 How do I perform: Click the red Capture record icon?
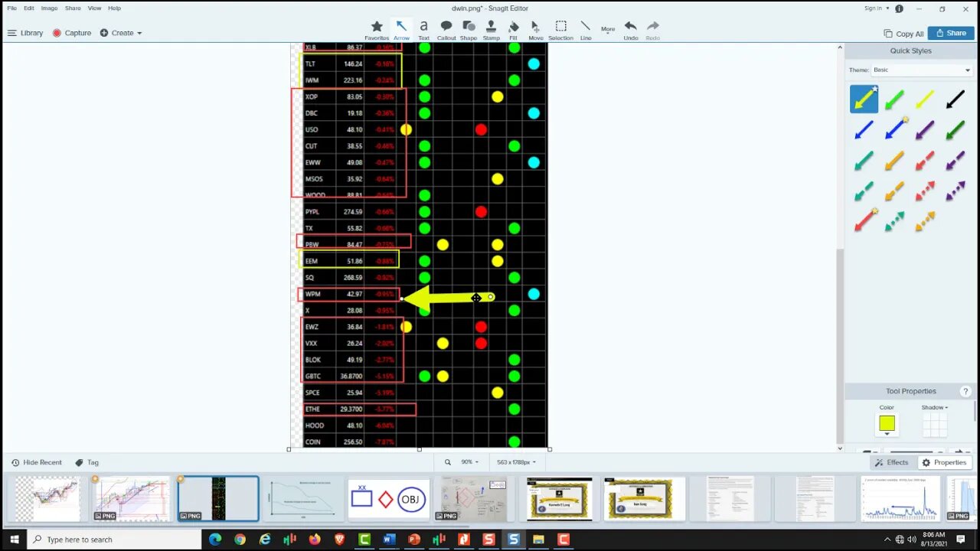[57, 33]
